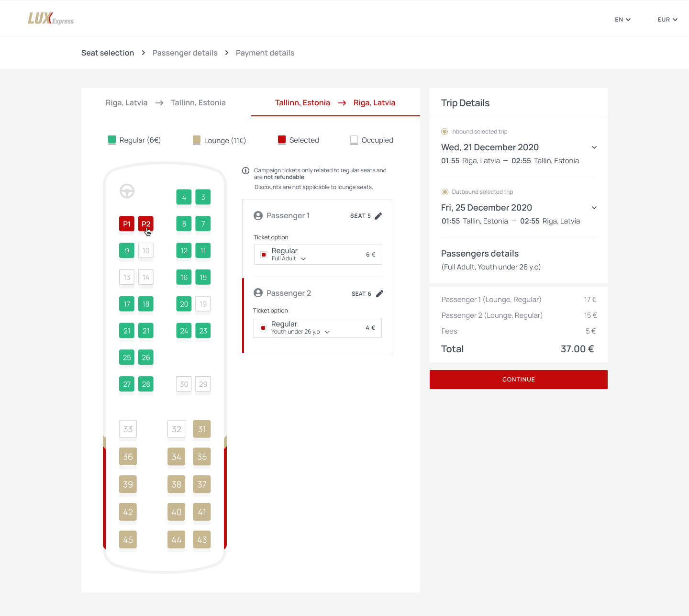Pick regular seat 8
Viewport: 689px width, 616px height.
pos(184,224)
